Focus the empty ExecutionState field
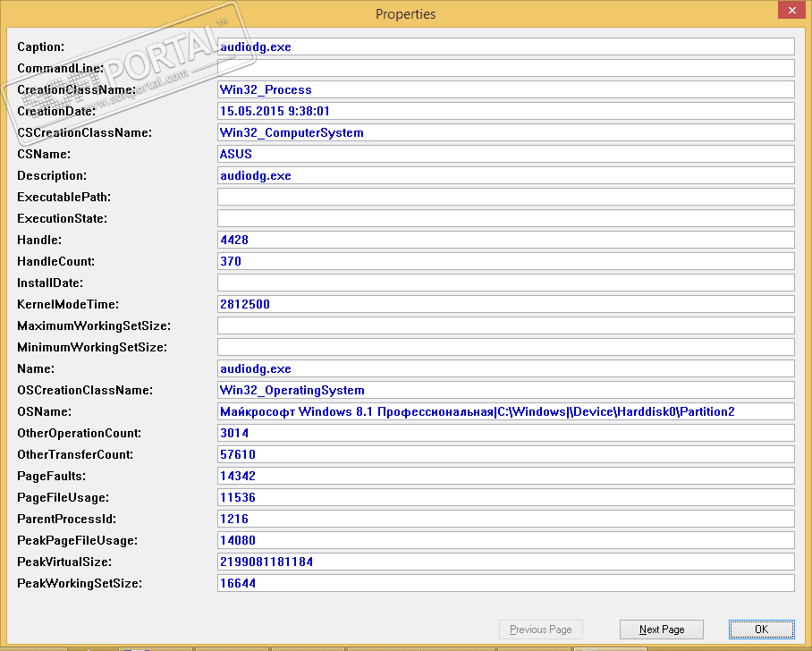 [506, 218]
